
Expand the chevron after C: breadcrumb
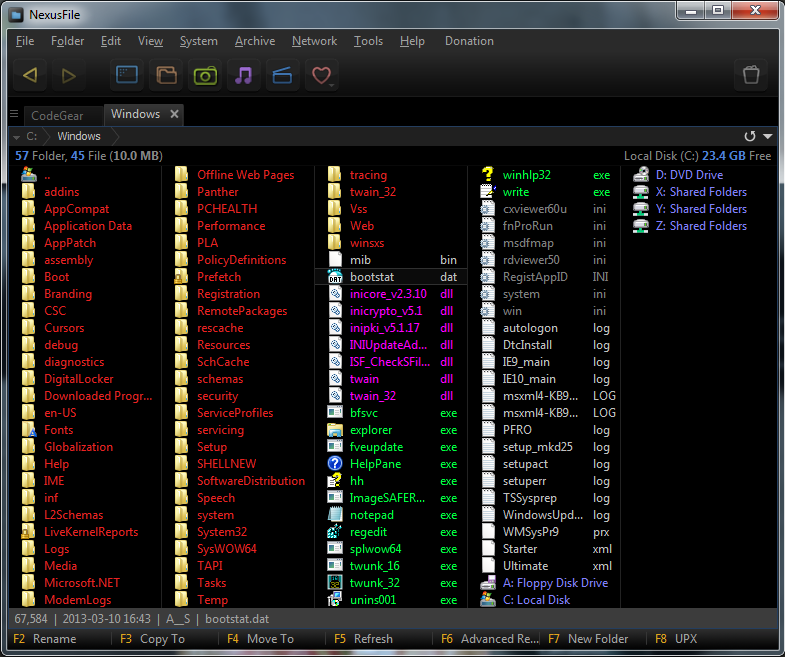[x=46, y=136]
